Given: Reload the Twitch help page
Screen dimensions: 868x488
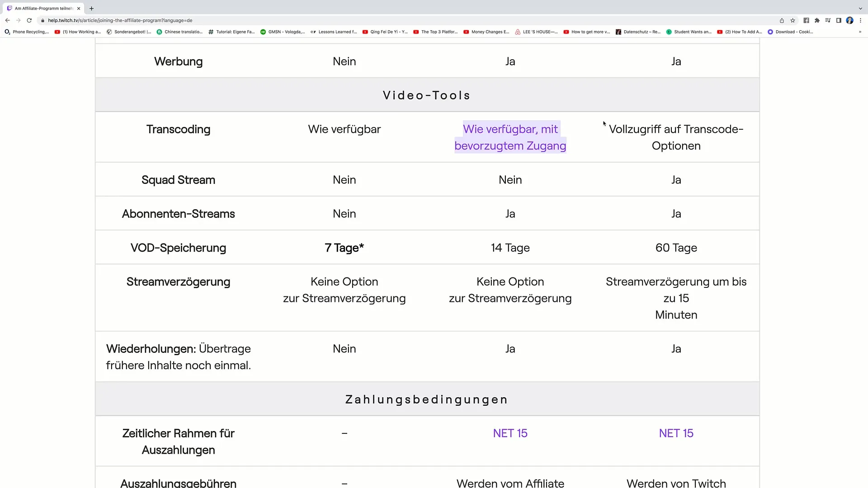Looking at the screenshot, I should pyautogui.click(x=29, y=20).
